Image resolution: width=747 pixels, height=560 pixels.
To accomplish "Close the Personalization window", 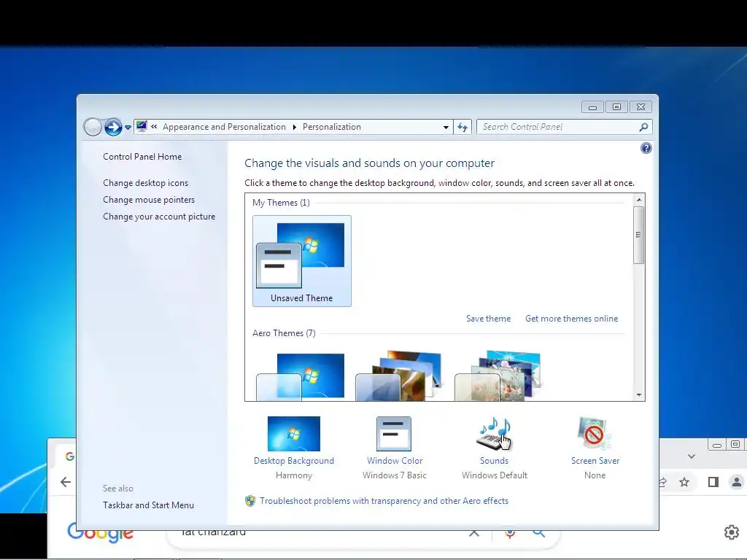I will click(640, 107).
